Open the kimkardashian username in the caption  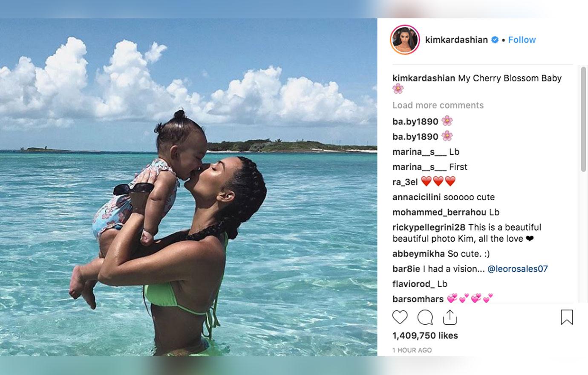424,78
